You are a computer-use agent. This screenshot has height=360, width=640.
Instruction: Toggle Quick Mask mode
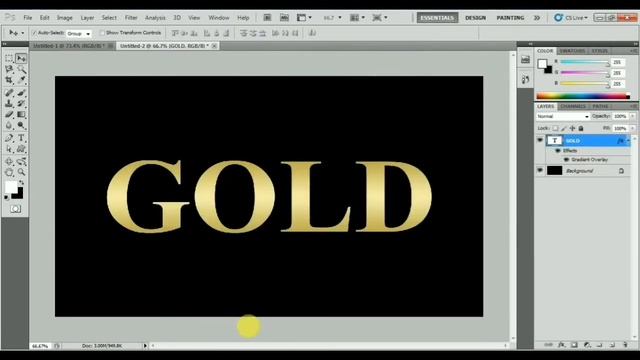click(x=16, y=209)
